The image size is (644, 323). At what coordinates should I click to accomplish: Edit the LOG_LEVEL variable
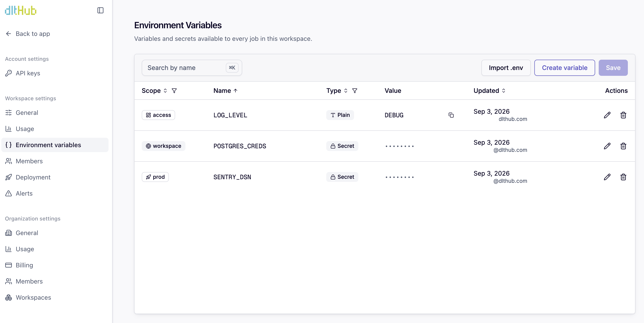[x=607, y=115]
